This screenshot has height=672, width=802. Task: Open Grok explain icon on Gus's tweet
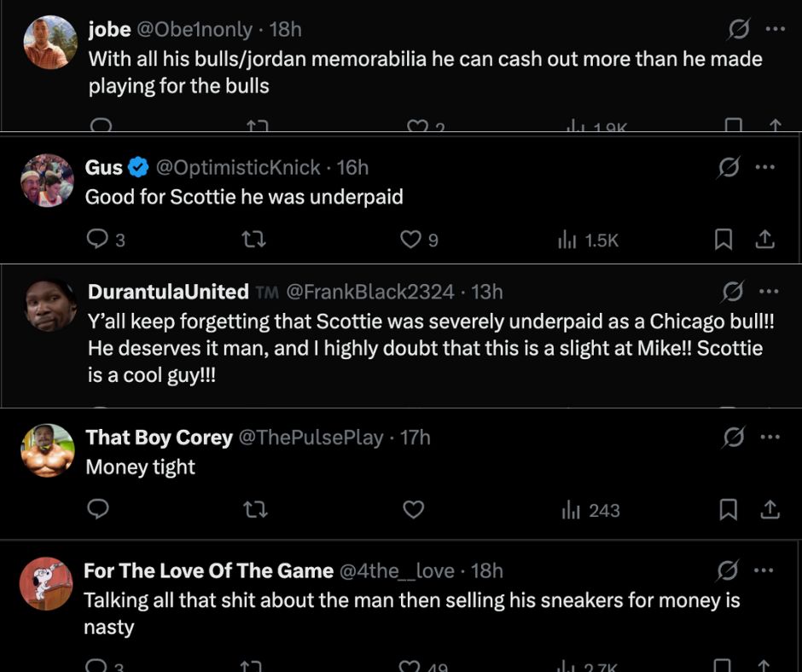(729, 167)
